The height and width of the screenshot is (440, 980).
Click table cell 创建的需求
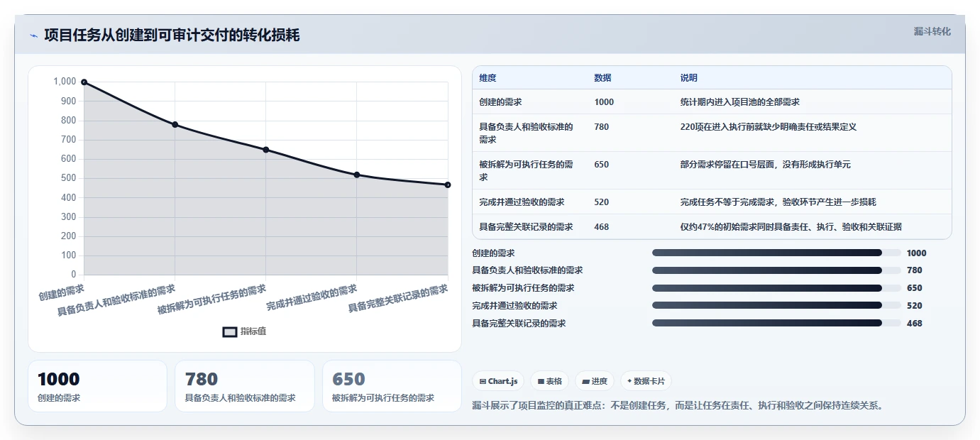pyautogui.click(x=530, y=102)
